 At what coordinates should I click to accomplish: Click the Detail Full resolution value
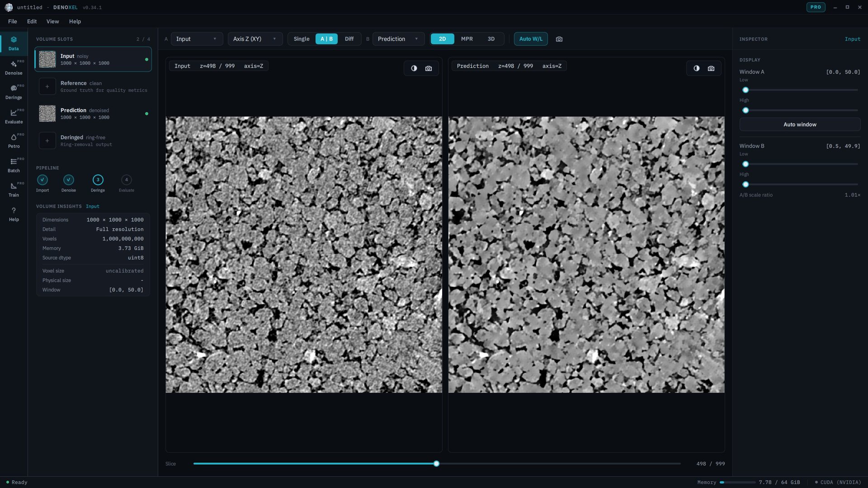coord(120,230)
